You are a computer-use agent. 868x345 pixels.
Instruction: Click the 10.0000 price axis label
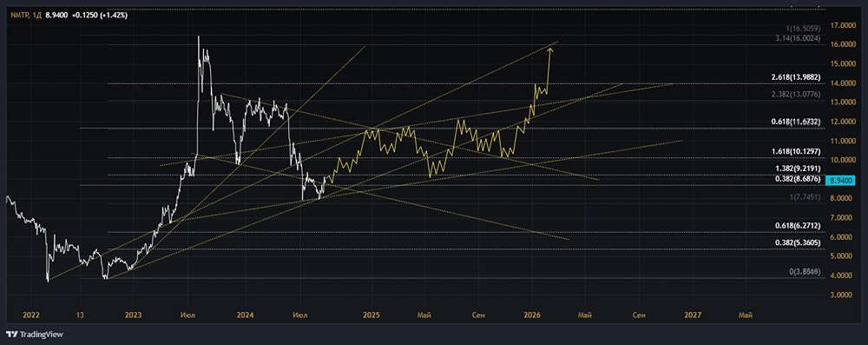click(x=843, y=160)
